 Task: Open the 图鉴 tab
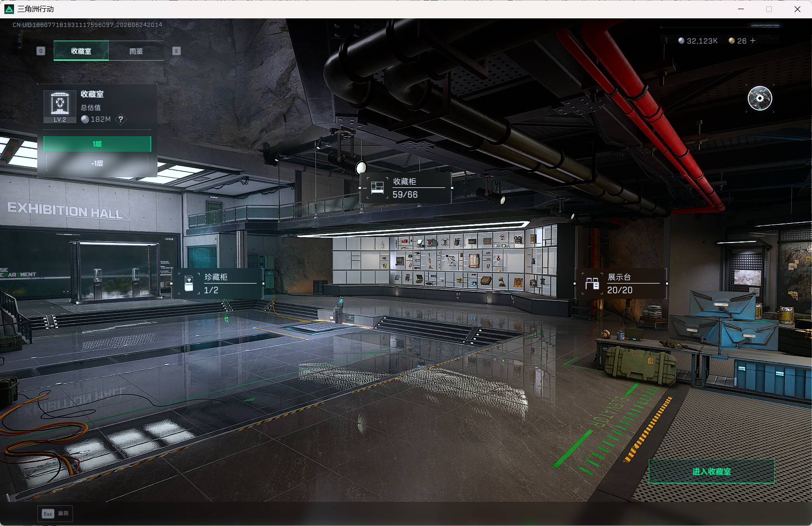[x=136, y=51]
